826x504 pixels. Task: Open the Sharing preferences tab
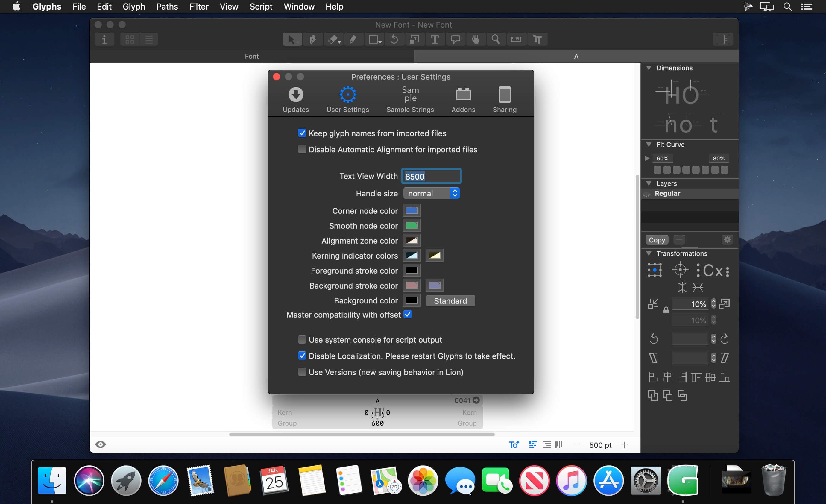505,100
